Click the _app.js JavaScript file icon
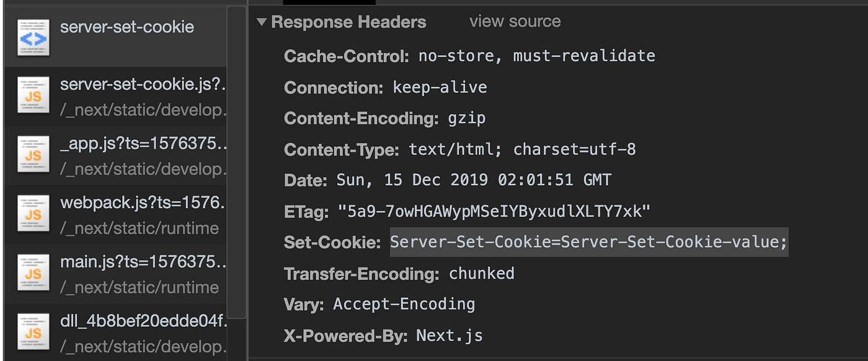The height and width of the screenshot is (361, 868). [33, 154]
